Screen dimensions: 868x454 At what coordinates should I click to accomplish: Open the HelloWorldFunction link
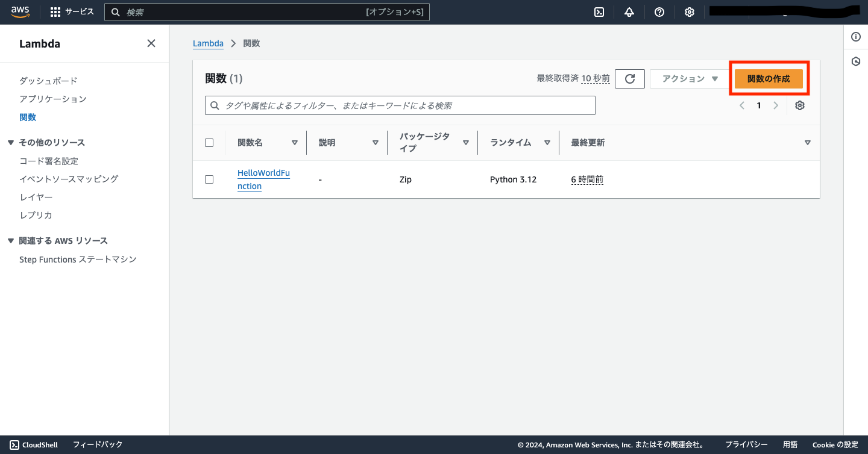[x=263, y=179]
